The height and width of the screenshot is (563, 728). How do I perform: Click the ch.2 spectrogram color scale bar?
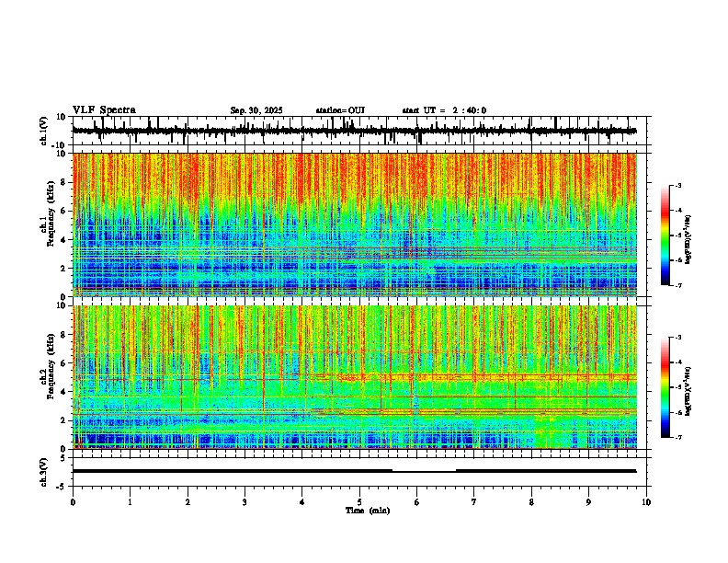pyautogui.click(x=665, y=387)
